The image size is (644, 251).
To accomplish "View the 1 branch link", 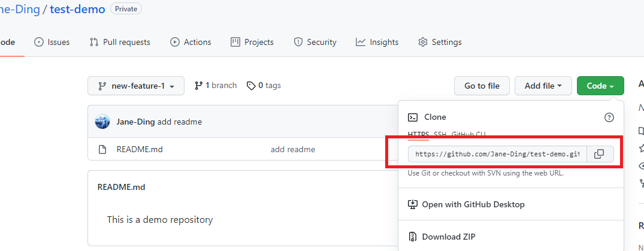I will pos(216,86).
